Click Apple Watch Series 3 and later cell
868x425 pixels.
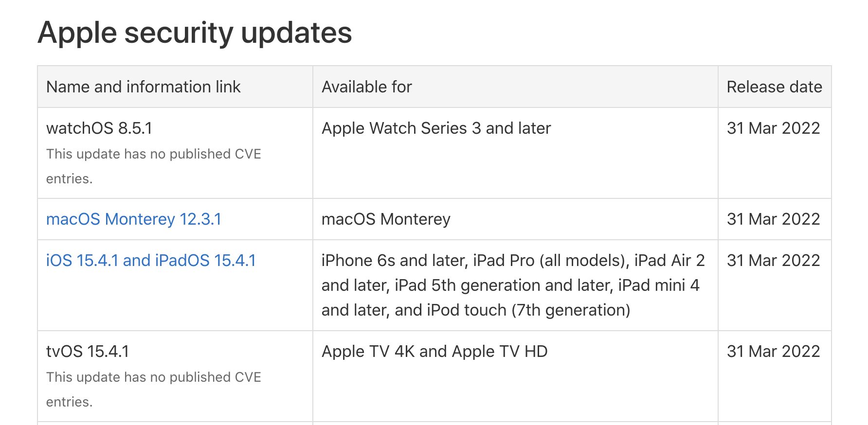[x=436, y=128]
